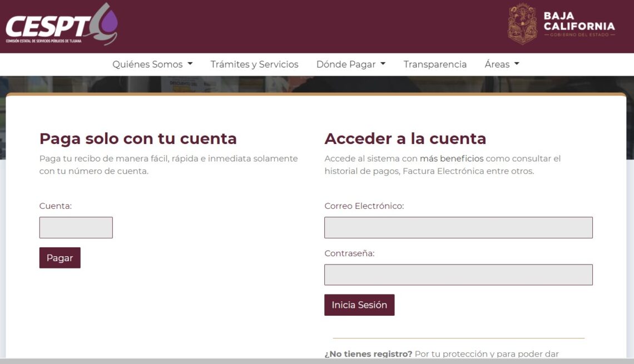Image resolution: width=634 pixels, height=364 pixels.
Task: Click the Contraseña field label
Action: click(x=349, y=253)
